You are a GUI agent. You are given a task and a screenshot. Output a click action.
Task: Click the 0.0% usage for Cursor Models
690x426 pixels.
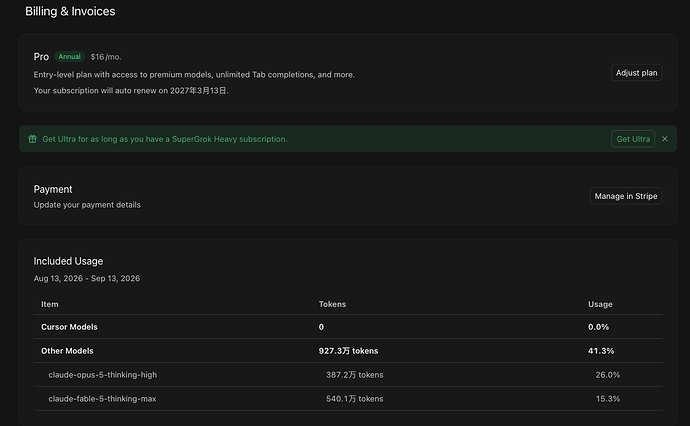[x=598, y=327]
